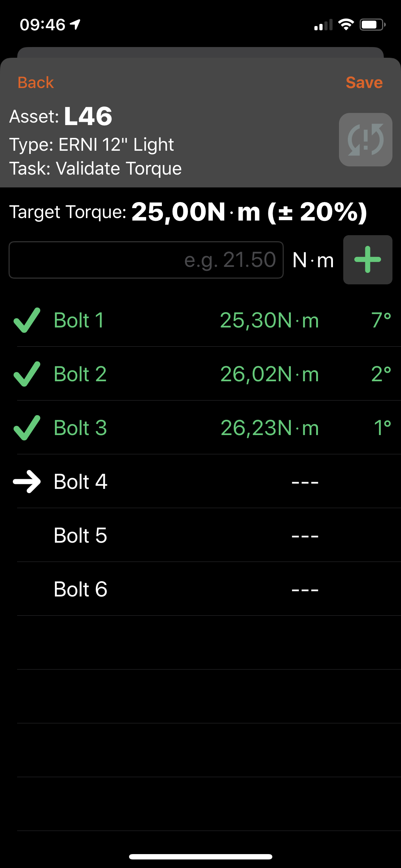Tap the green checkmark beside Bolt 1
Image resolution: width=401 pixels, height=868 pixels.
pyautogui.click(x=27, y=320)
